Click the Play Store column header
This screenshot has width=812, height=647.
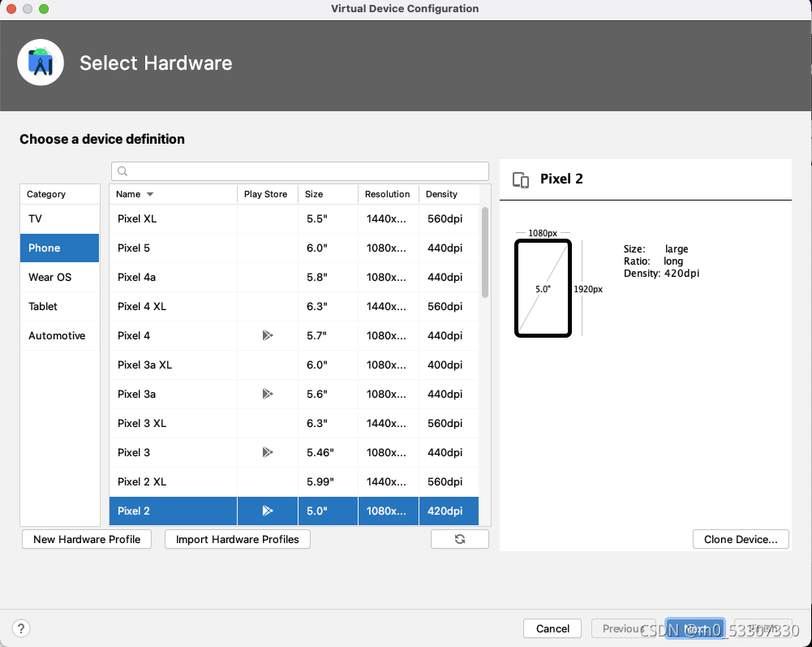pos(267,194)
